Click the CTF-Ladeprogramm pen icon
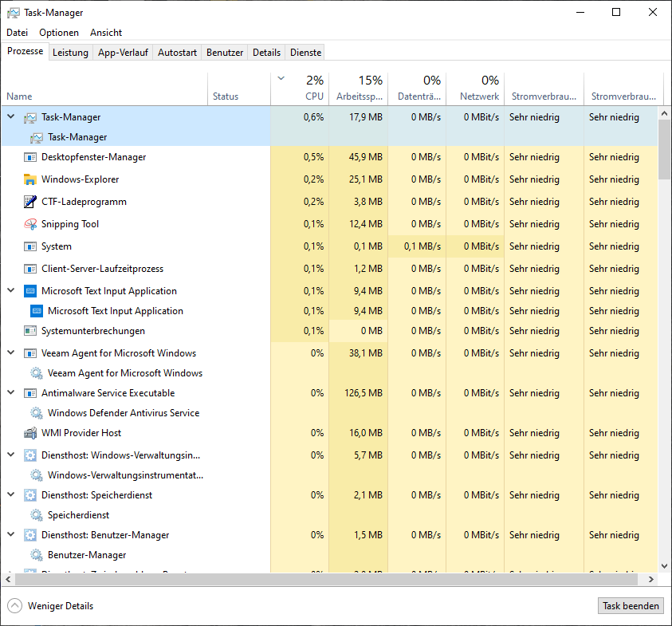 coord(30,202)
